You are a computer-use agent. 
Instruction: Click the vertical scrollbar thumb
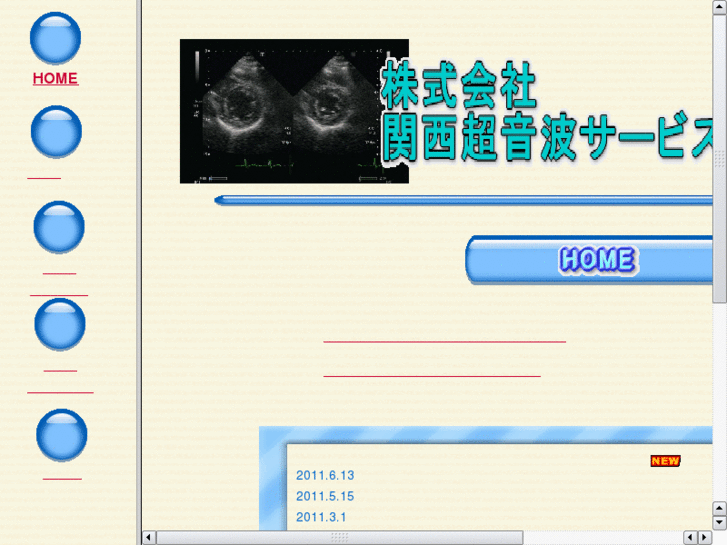click(x=720, y=159)
